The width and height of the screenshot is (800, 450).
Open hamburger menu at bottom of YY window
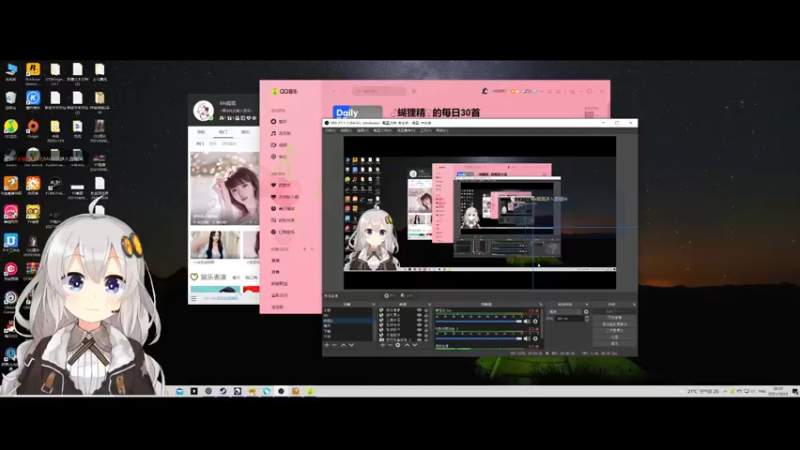(x=193, y=298)
